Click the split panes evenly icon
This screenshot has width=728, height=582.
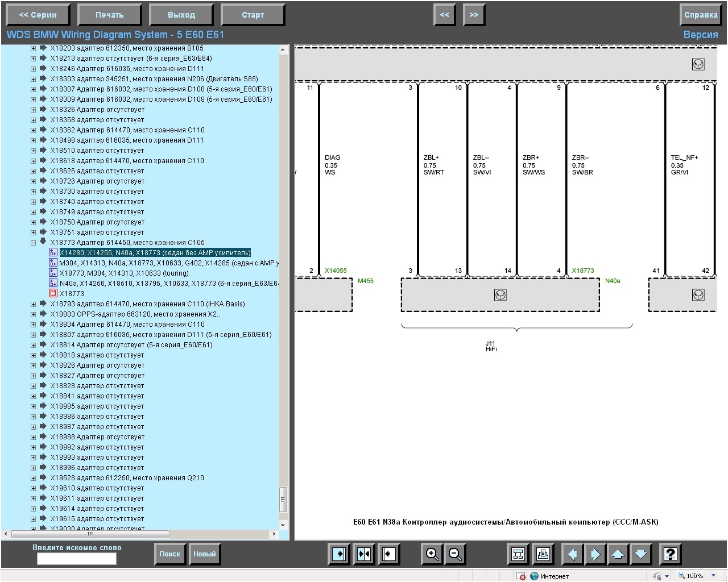pos(364,554)
